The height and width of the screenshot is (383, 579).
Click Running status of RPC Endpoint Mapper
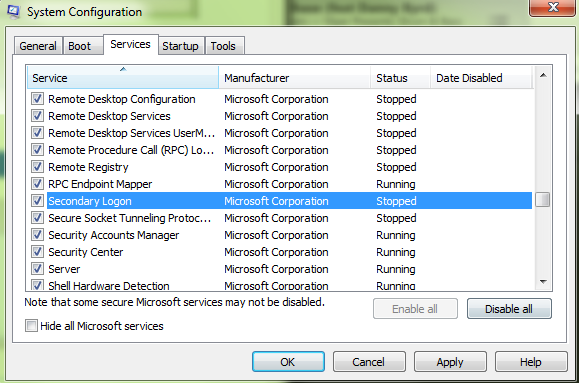(x=396, y=184)
